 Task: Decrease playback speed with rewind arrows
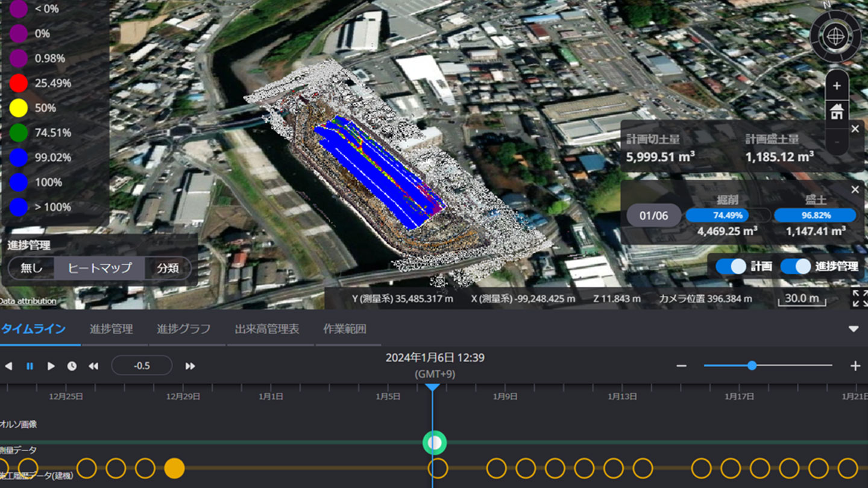93,366
